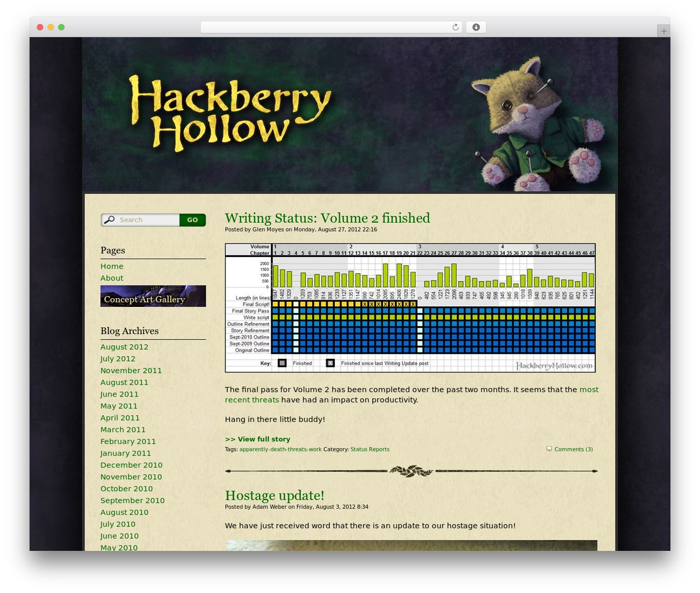
Task: Click the Hackberry Hollow logo
Action: [230, 113]
